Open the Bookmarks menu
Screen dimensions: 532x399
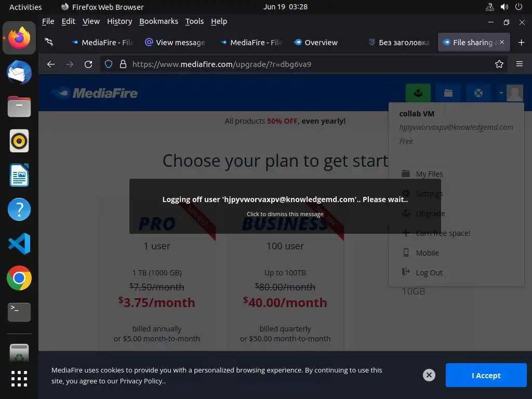[158, 21]
